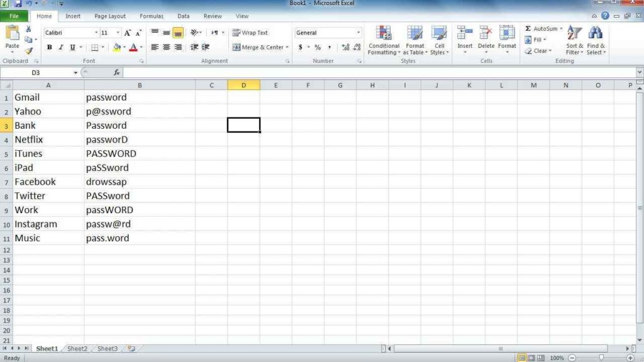The image size is (644, 362).
Task: Toggle Align Text Right
Action: [x=178, y=47]
